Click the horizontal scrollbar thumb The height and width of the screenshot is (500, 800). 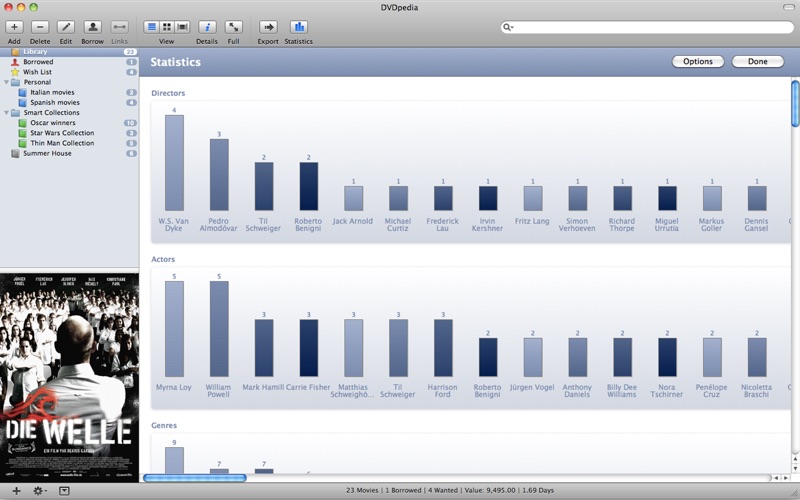[x=195, y=478]
